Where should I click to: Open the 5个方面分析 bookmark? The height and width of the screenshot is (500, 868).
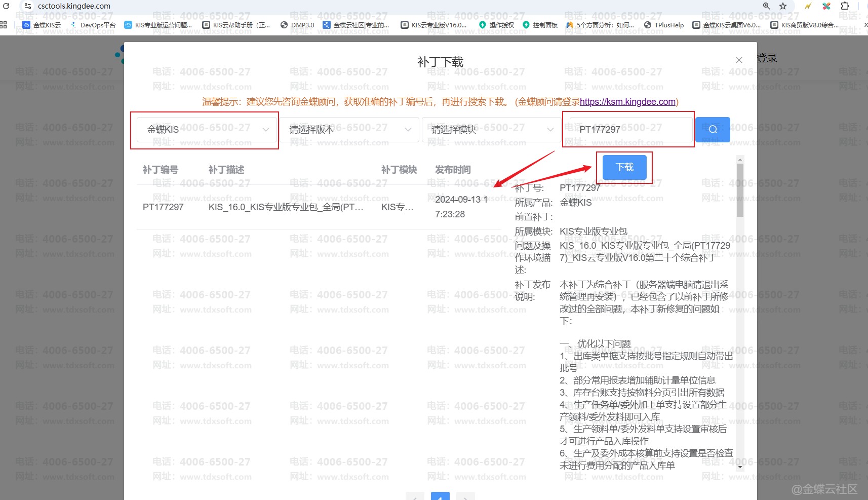(x=600, y=25)
